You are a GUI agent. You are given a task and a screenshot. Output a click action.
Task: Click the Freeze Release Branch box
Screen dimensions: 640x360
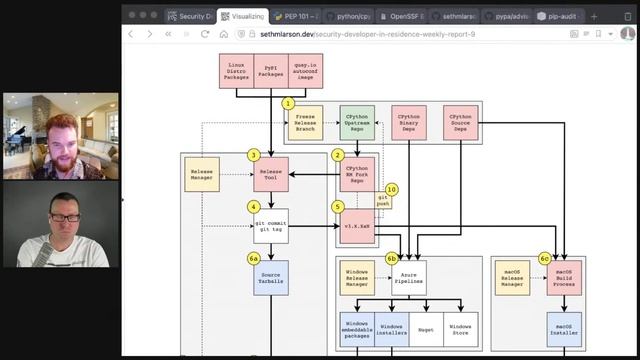click(x=305, y=123)
